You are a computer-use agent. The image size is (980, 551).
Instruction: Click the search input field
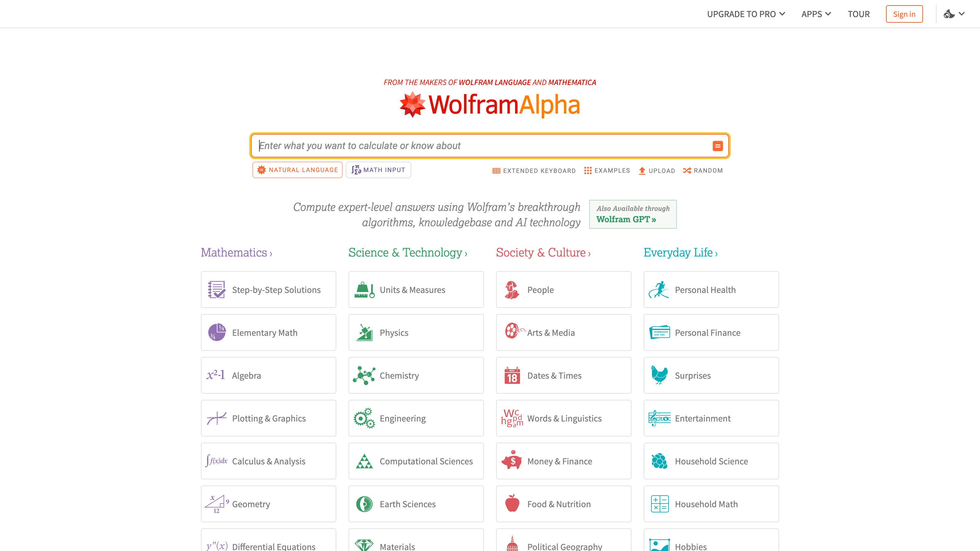point(490,145)
